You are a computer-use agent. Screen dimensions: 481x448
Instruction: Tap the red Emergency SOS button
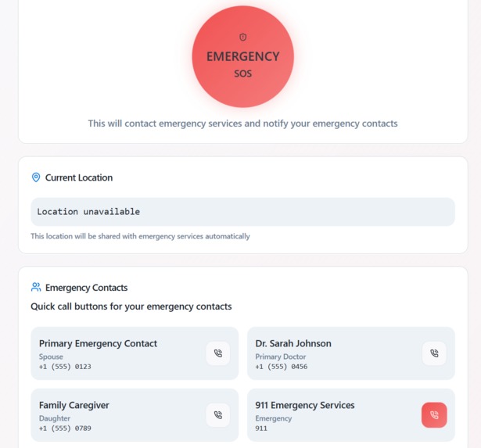(x=243, y=57)
